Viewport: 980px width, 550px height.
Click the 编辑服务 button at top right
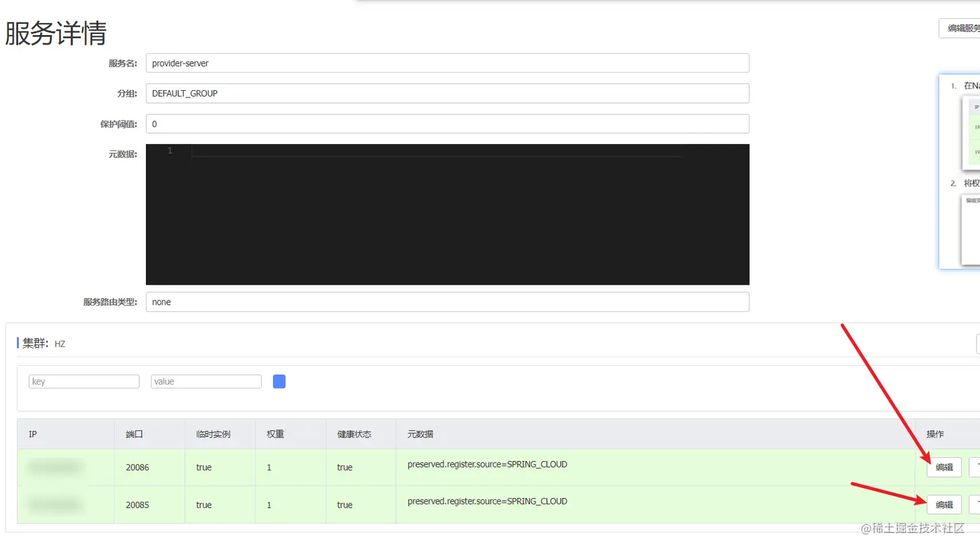(961, 28)
